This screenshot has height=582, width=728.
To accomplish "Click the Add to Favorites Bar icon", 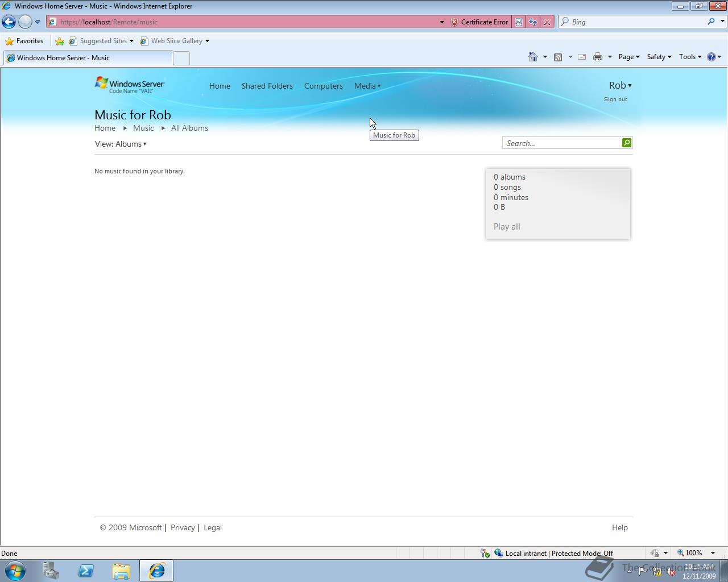I will coord(60,41).
